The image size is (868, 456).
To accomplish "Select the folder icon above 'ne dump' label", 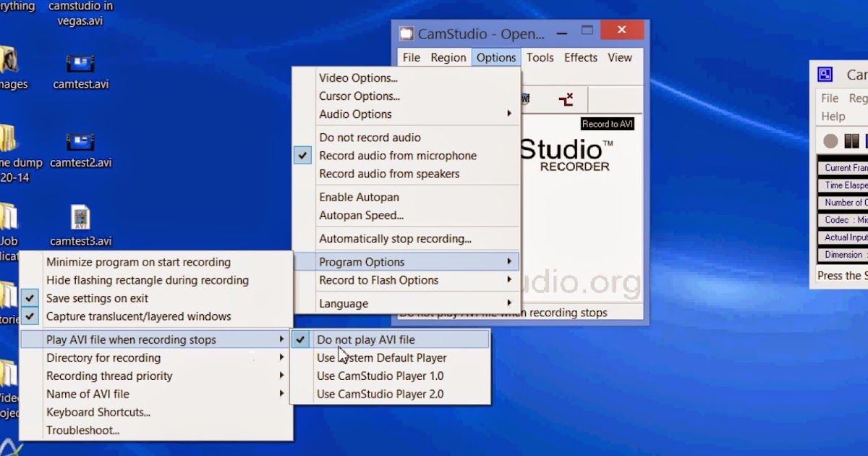I will (x=7, y=138).
